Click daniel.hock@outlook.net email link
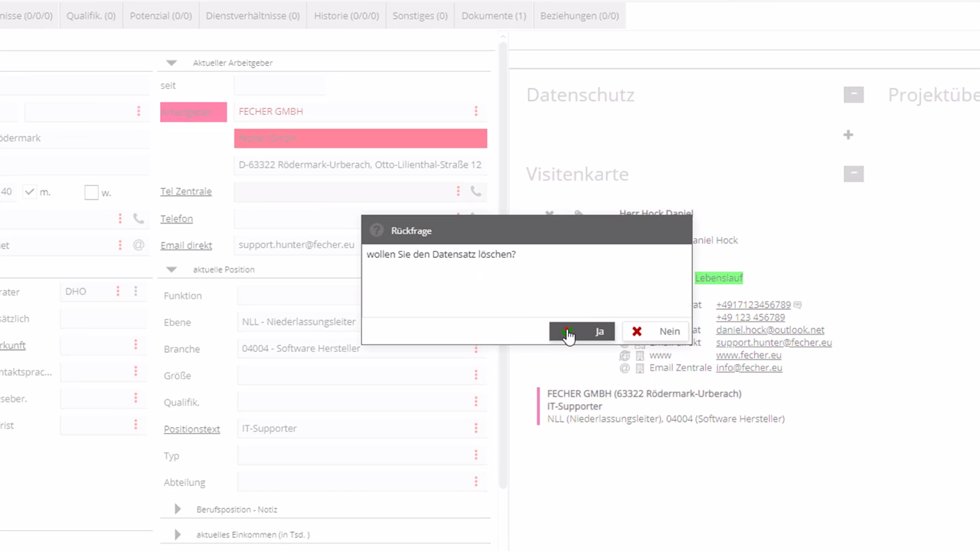 770,330
